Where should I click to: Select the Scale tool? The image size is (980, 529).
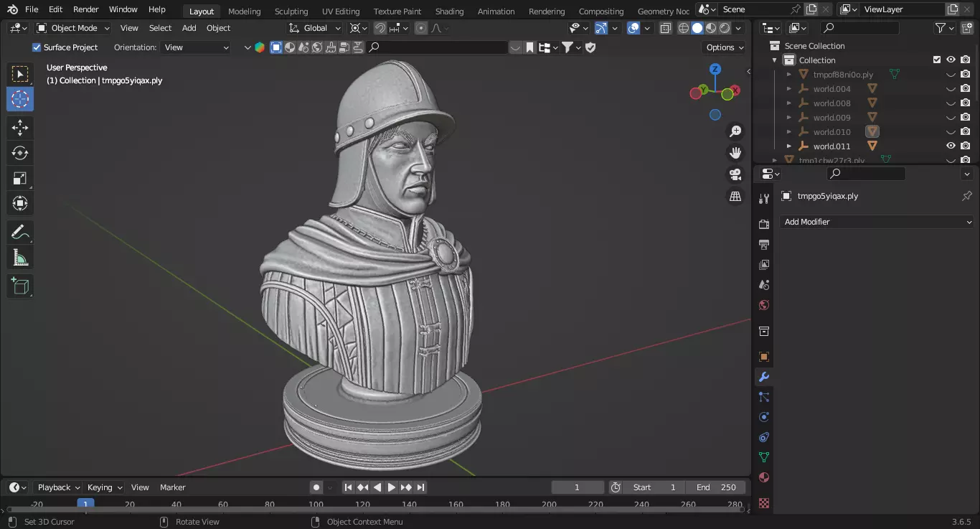pyautogui.click(x=20, y=178)
